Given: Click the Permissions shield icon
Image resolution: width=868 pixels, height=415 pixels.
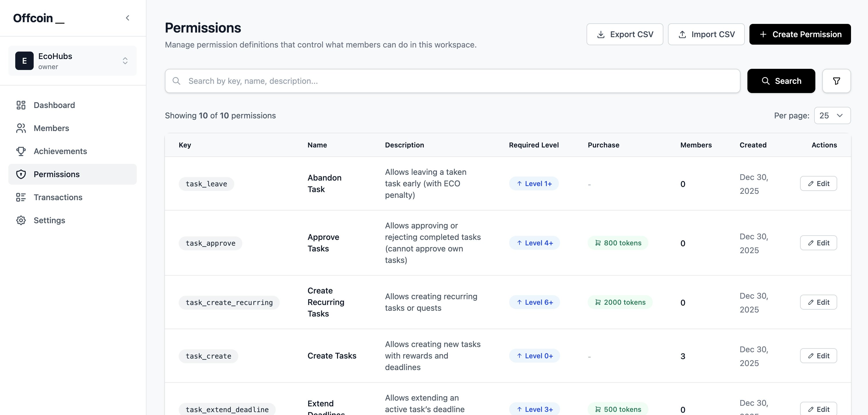Looking at the screenshot, I should click(21, 174).
